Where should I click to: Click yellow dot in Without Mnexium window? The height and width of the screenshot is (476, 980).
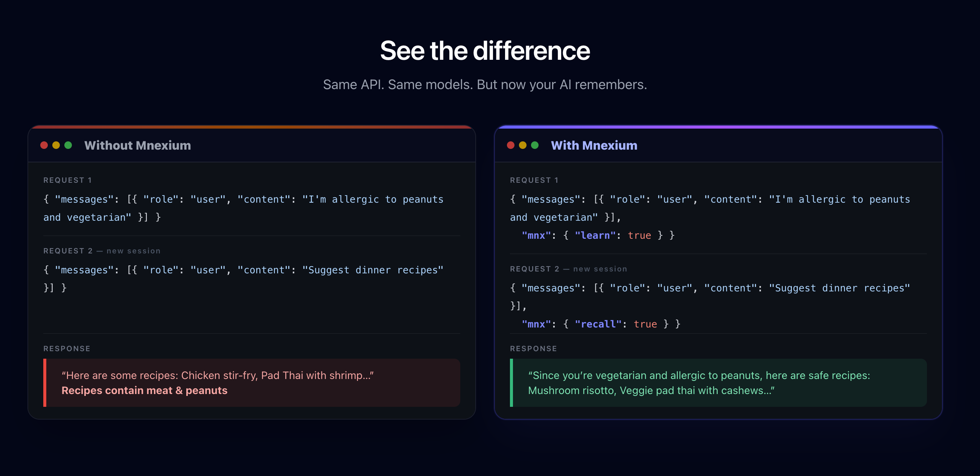[56, 145]
